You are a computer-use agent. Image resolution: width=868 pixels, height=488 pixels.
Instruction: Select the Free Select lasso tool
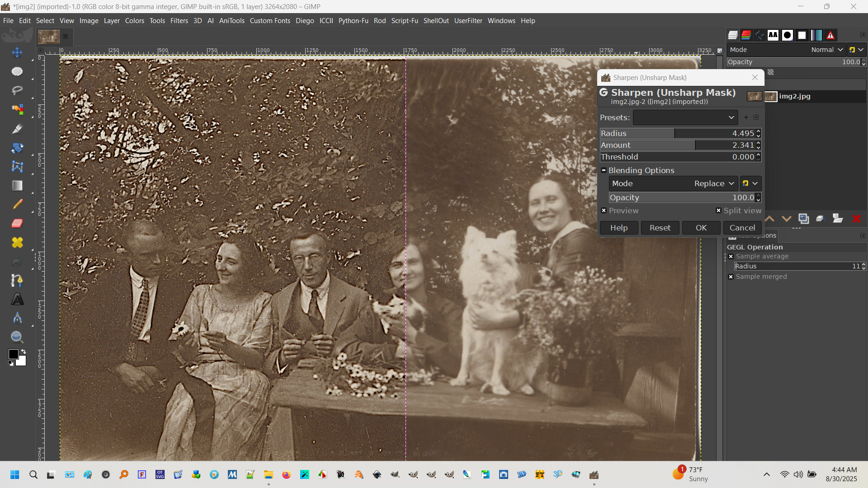(17, 90)
